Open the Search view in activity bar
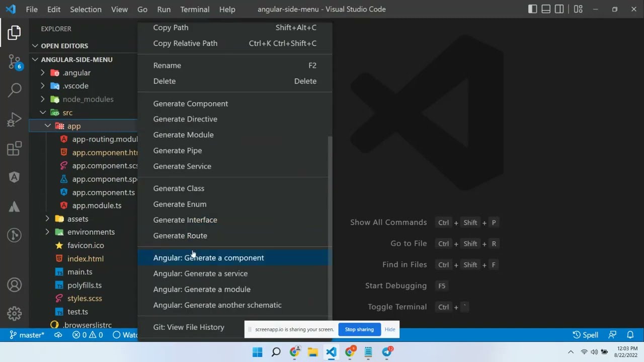The image size is (644, 362). [14, 90]
